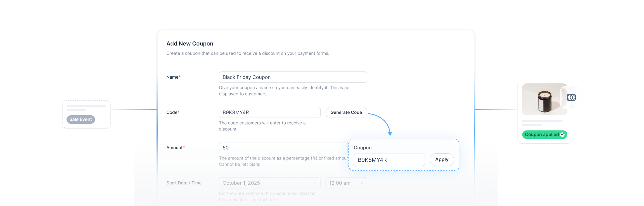Click the Start Date / Time label
This screenshot has height=206, width=644.
184,183
